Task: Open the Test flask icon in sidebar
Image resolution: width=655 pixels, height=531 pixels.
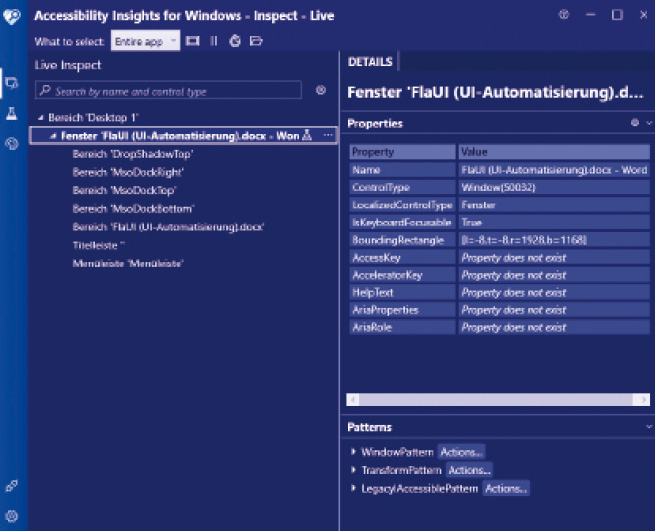Action: pos(12,113)
